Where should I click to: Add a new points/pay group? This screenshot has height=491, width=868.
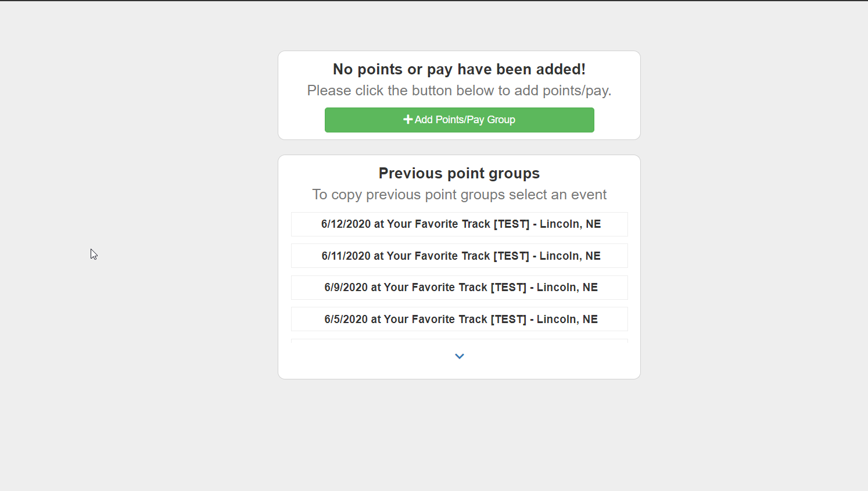(459, 120)
